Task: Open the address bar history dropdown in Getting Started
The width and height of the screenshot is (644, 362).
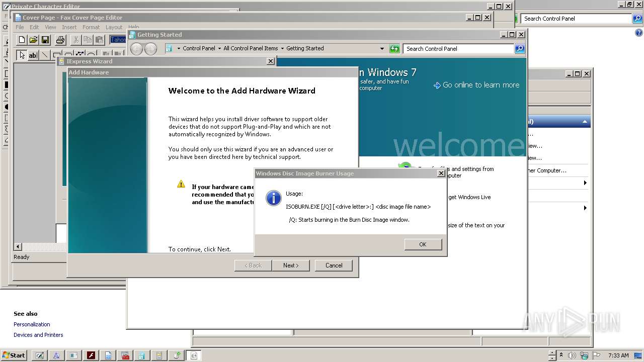Action: pos(382,49)
